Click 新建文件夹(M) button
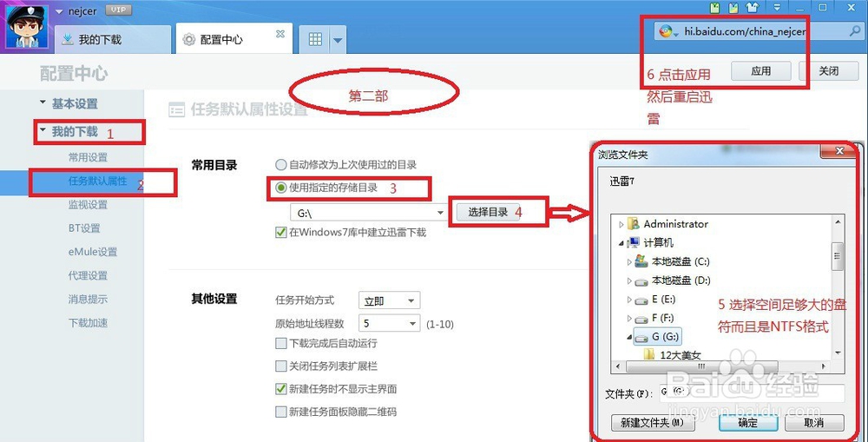The height and width of the screenshot is (442, 868). (653, 423)
